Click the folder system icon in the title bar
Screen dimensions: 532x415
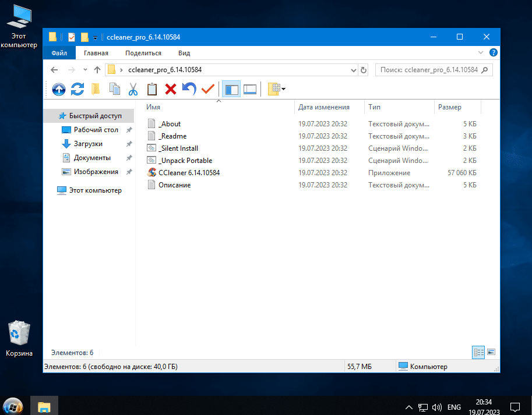coord(52,37)
